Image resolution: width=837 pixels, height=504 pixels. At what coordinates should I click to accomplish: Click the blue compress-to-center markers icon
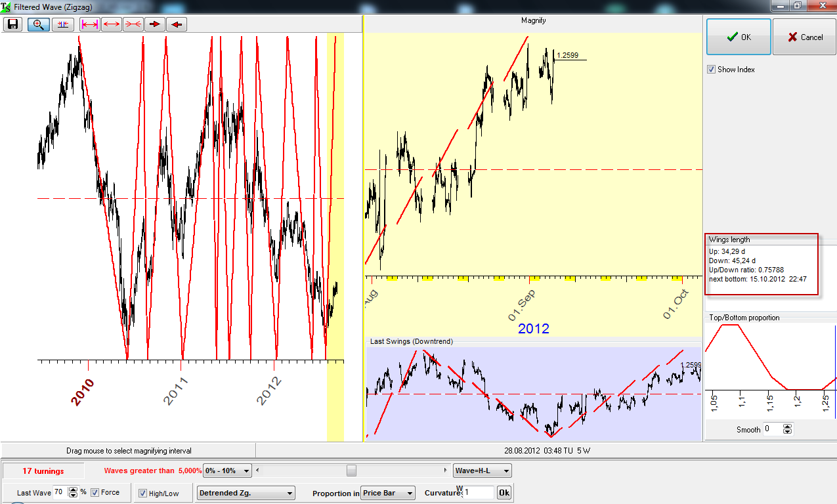[63, 24]
